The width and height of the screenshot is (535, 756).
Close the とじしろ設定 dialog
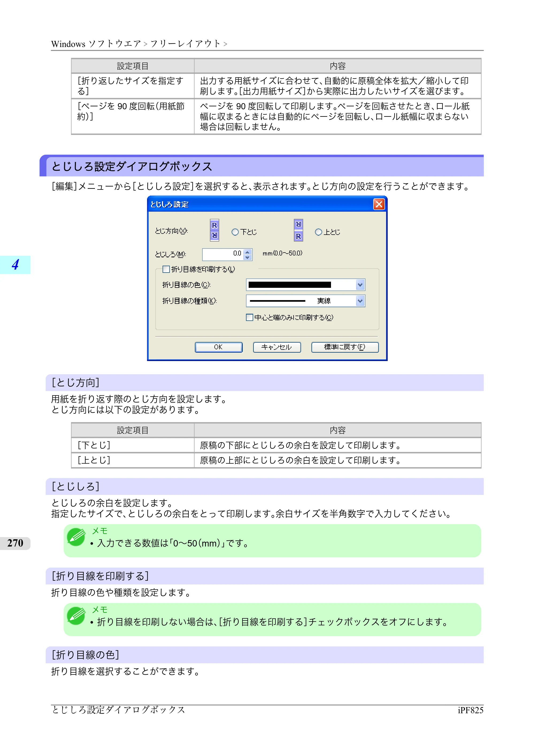click(379, 204)
